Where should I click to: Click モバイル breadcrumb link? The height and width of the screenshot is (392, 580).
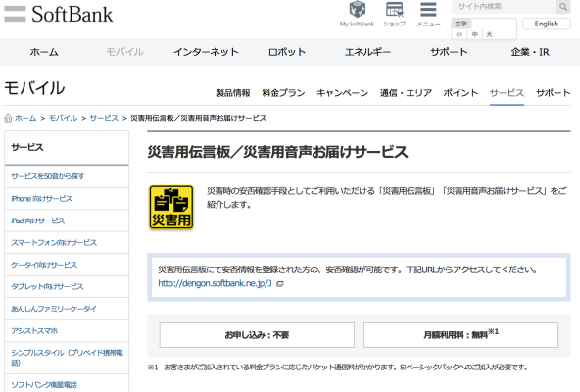pos(64,118)
